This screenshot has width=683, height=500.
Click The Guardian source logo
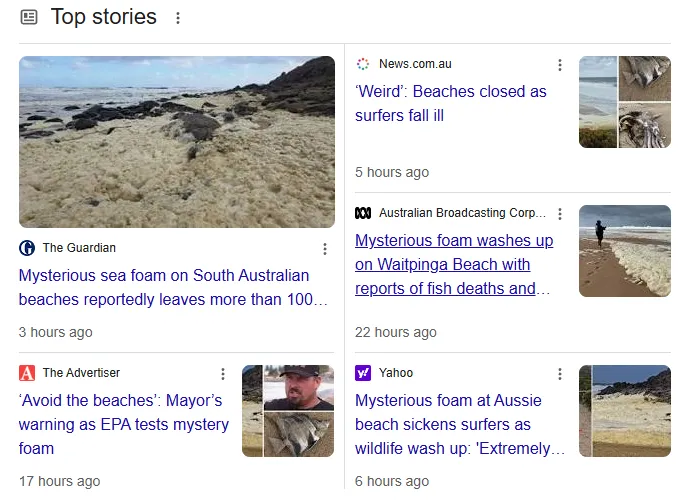coord(27,248)
